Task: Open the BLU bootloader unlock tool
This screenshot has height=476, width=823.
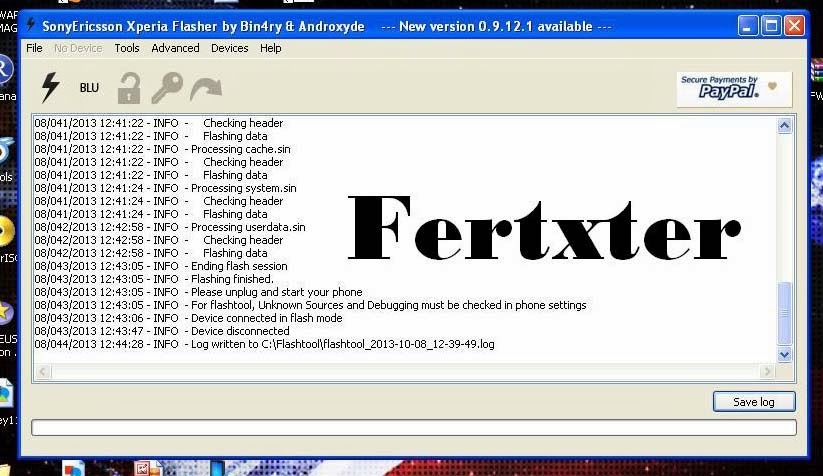Action: coord(89,88)
